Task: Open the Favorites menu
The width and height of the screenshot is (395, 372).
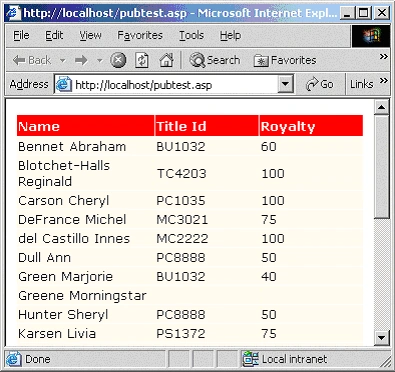Action: [140, 35]
